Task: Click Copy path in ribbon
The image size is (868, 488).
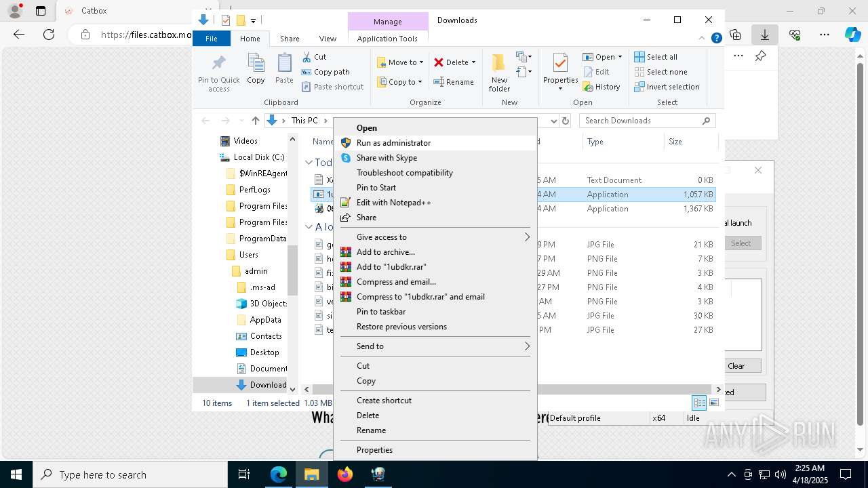Action: (325, 72)
